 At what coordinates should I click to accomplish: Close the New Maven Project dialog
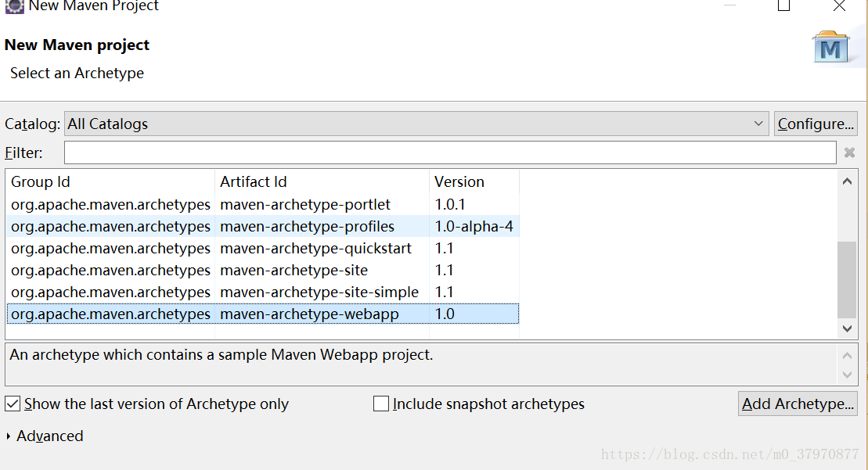click(x=839, y=5)
